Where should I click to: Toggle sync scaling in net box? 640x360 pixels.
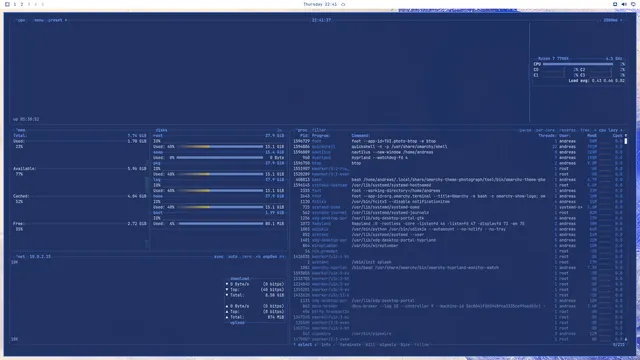[219, 257]
